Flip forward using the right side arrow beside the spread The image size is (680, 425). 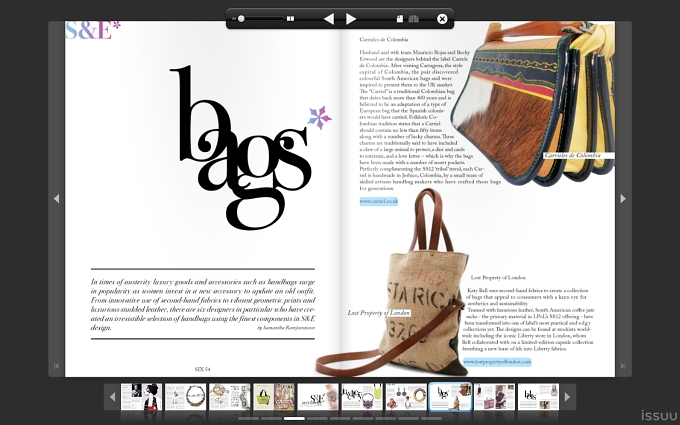pos(623,199)
